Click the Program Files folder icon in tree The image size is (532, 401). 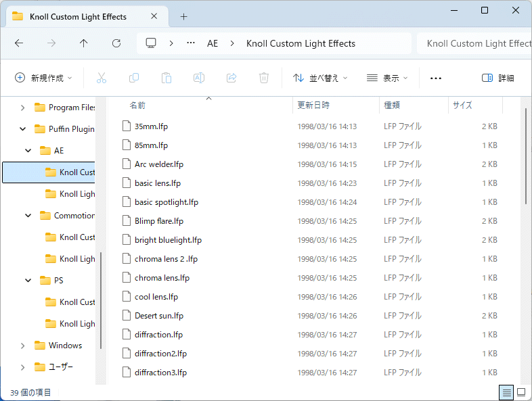[x=40, y=108]
